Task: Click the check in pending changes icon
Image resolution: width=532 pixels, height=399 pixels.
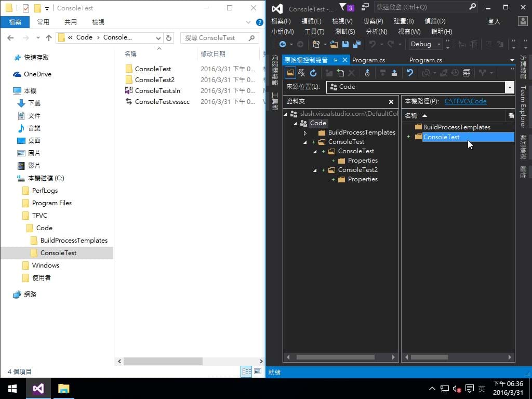Action: (394, 73)
